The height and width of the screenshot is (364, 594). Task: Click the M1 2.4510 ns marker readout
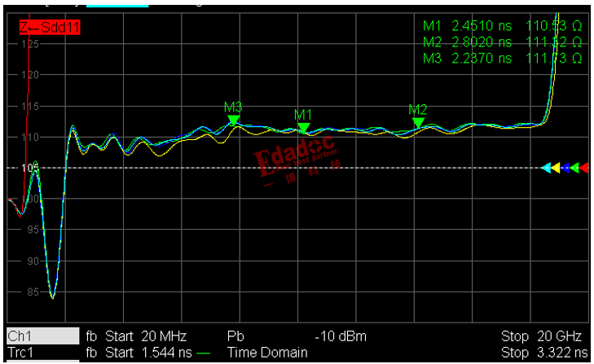point(502,26)
